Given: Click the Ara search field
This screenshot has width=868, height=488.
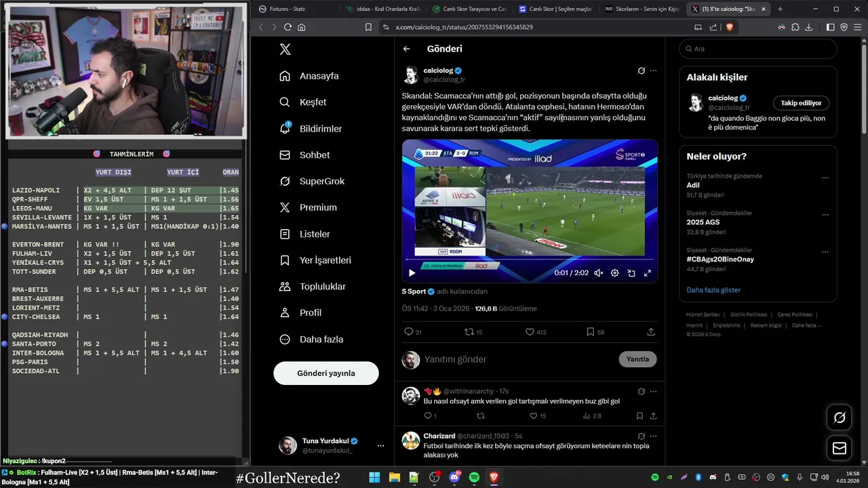Looking at the screenshot, I should pyautogui.click(x=758, y=49).
